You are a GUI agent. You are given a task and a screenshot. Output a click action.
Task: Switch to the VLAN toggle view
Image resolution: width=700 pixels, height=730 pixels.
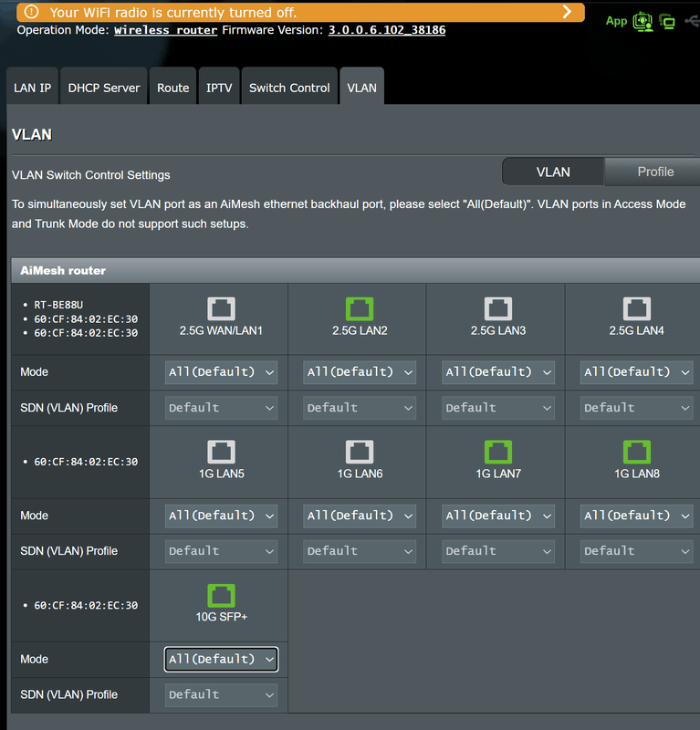click(x=553, y=172)
